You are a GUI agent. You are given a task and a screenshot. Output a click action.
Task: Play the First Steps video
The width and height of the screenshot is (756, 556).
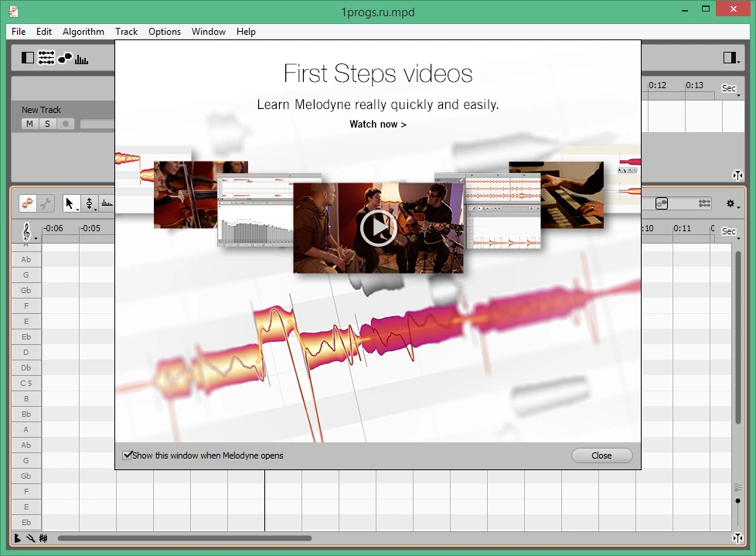(379, 227)
